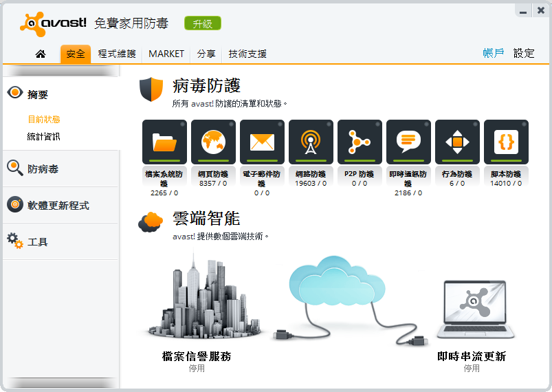Minimize the avast! window

(523, 11)
